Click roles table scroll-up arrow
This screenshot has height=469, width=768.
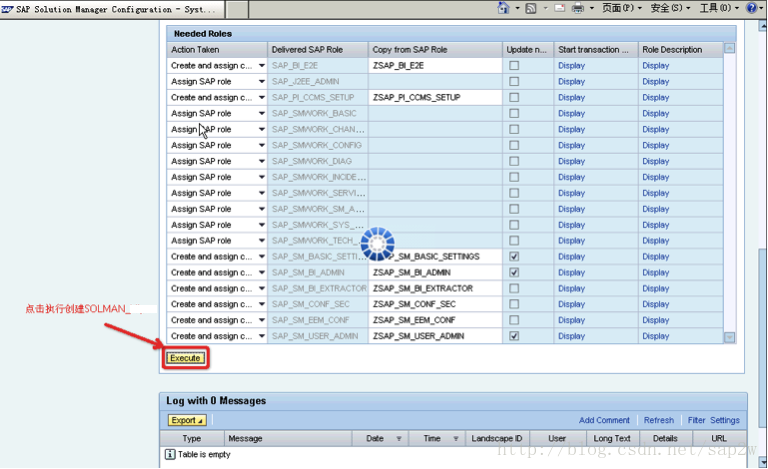coord(729,48)
